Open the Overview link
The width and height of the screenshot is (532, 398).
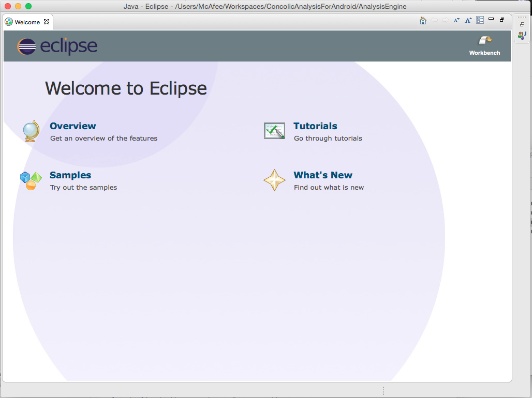point(73,126)
